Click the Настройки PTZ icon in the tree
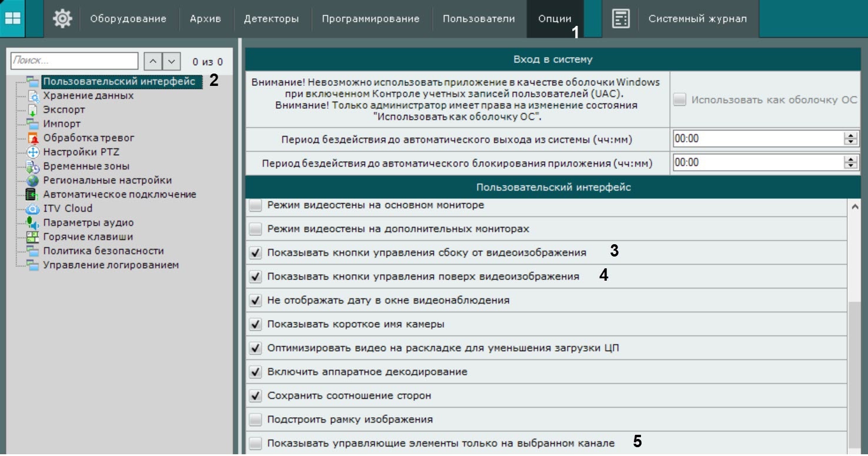The image size is (868, 456). tap(33, 152)
